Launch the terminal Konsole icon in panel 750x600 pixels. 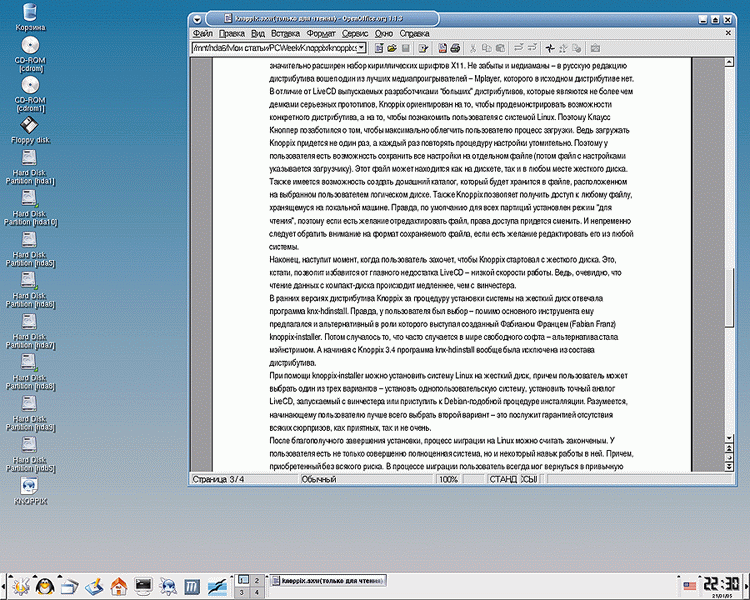143,585
